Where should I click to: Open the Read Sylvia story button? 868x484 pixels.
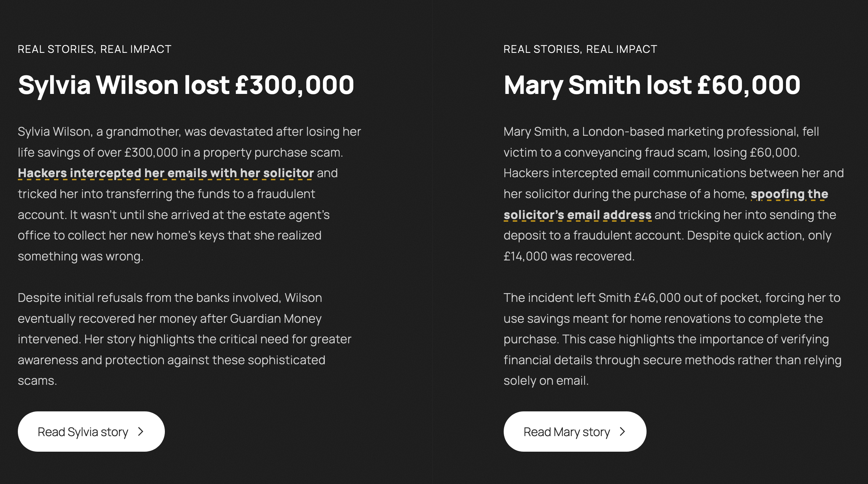click(x=91, y=432)
